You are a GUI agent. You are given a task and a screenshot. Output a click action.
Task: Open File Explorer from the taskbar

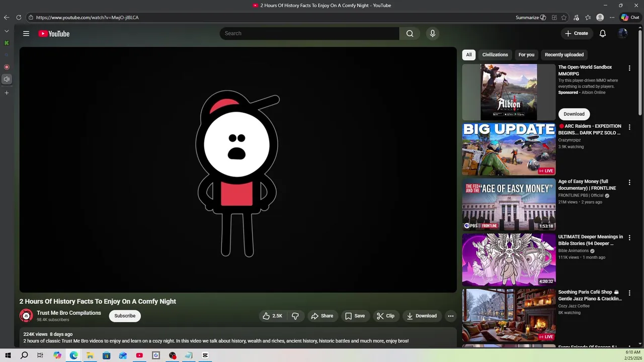90,355
